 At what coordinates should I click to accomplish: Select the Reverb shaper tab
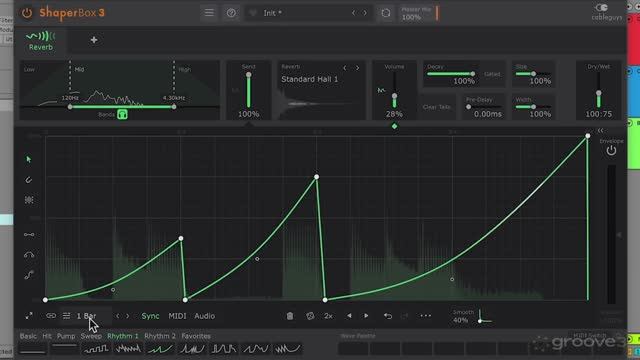pyautogui.click(x=40, y=41)
